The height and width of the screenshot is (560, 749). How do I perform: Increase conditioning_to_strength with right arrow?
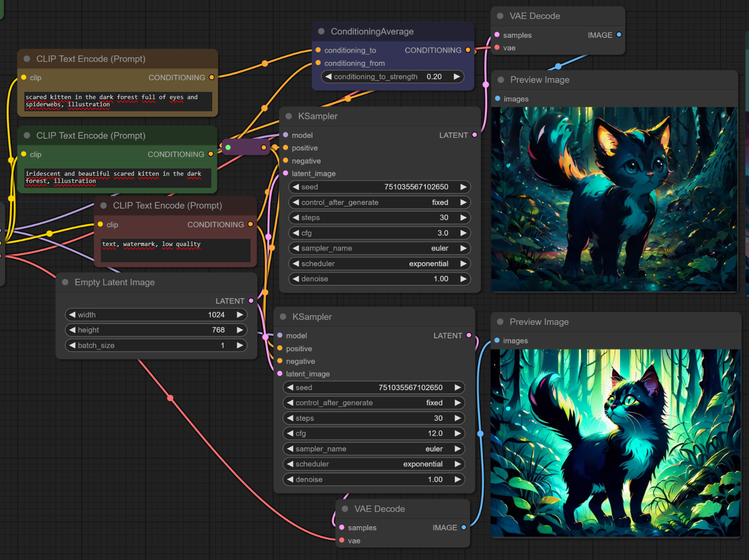(457, 77)
